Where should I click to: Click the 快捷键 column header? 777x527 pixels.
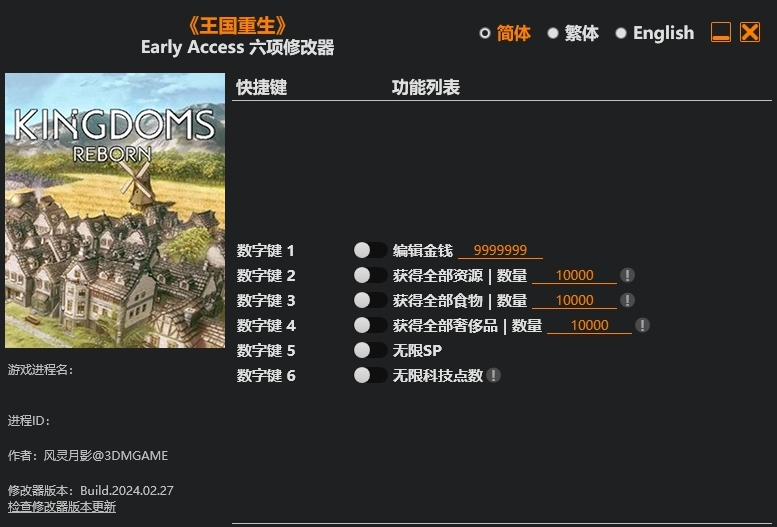click(x=262, y=87)
